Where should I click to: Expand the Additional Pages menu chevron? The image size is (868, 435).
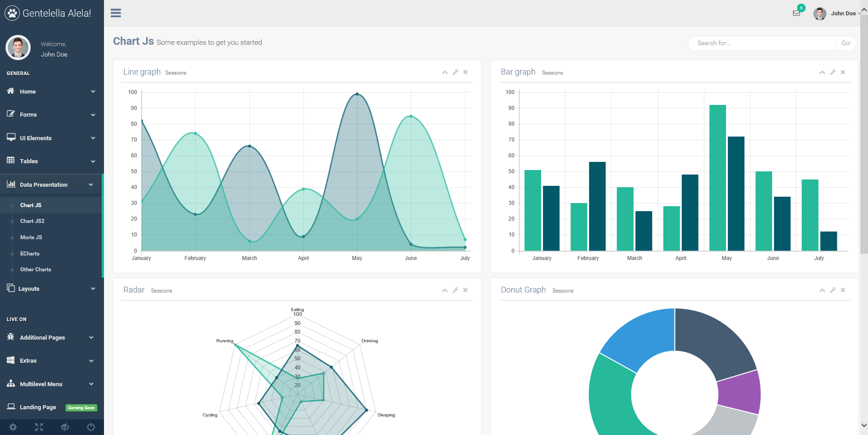pyautogui.click(x=91, y=337)
